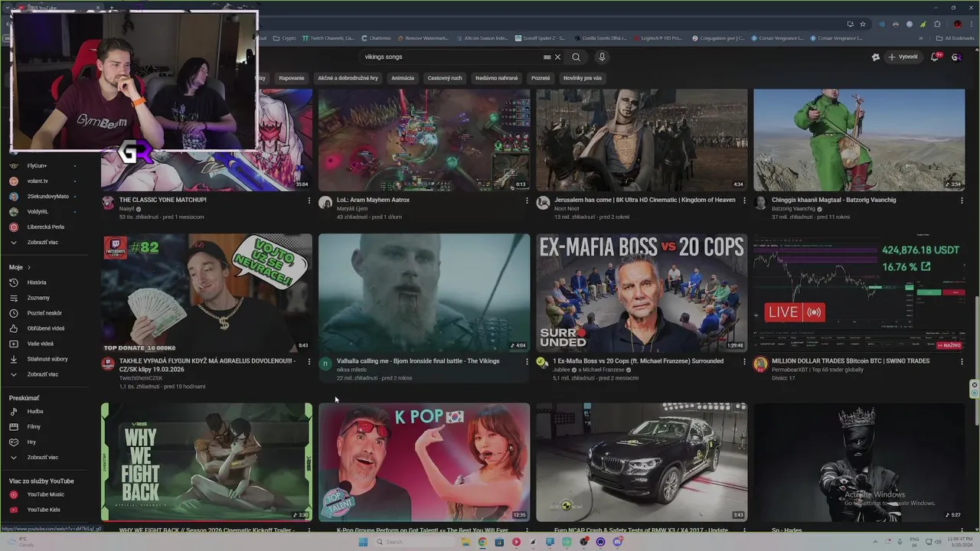The image size is (980, 551).
Task: Open Jubilee channel avatar under Ex-Mafia video
Action: pos(543,363)
